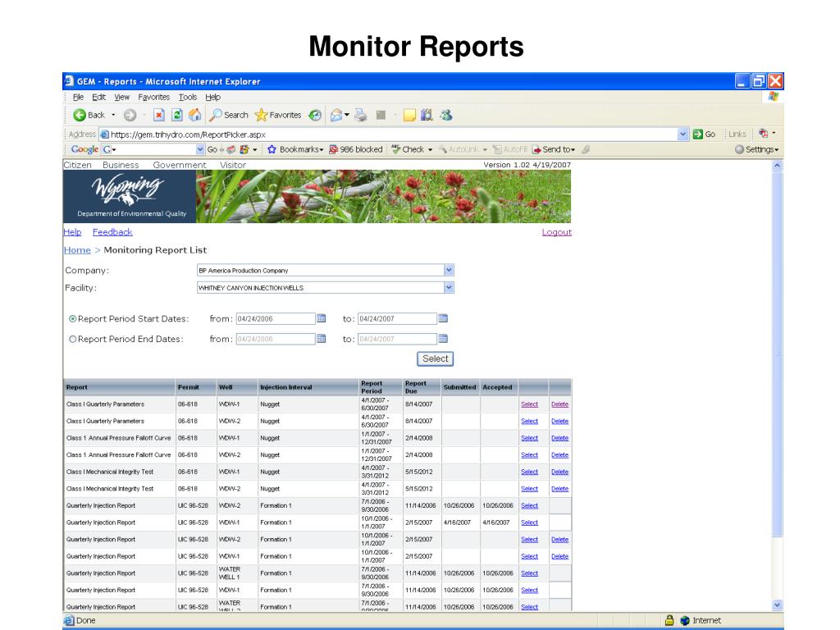Image resolution: width=840 pixels, height=630 pixels.
Task: Click the Forward navigation arrow
Action: click(x=130, y=115)
